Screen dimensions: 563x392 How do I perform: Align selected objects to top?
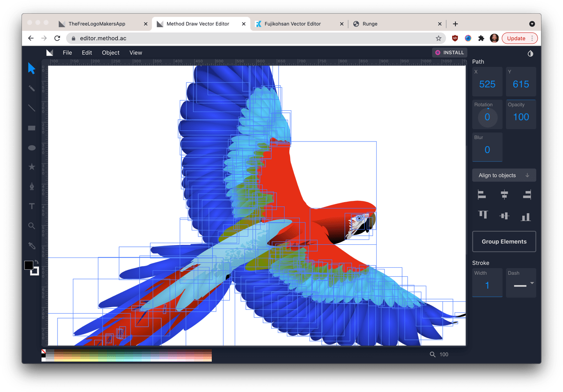pyautogui.click(x=483, y=215)
